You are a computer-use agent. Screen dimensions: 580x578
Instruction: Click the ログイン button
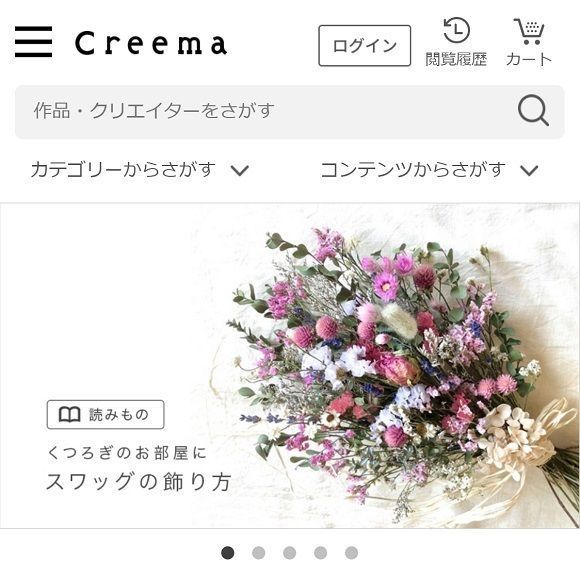(x=364, y=46)
